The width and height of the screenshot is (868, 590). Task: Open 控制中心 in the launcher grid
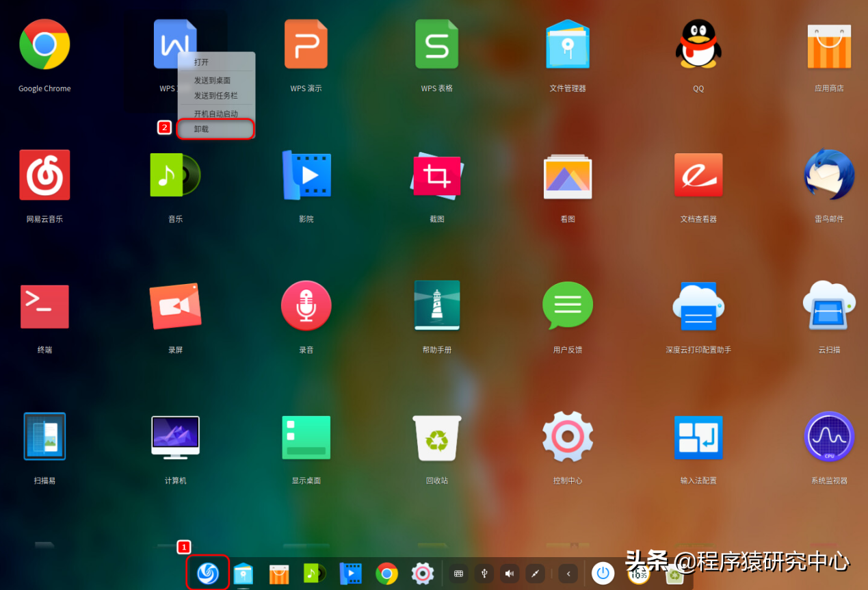coord(568,436)
